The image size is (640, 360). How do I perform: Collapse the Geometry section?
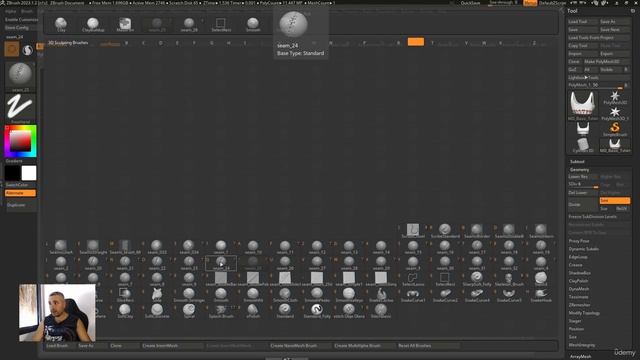click(580, 169)
